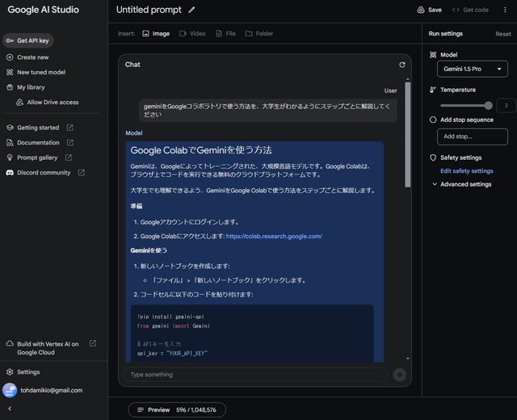Click Get code button
This screenshot has height=420, width=517.
point(470,10)
